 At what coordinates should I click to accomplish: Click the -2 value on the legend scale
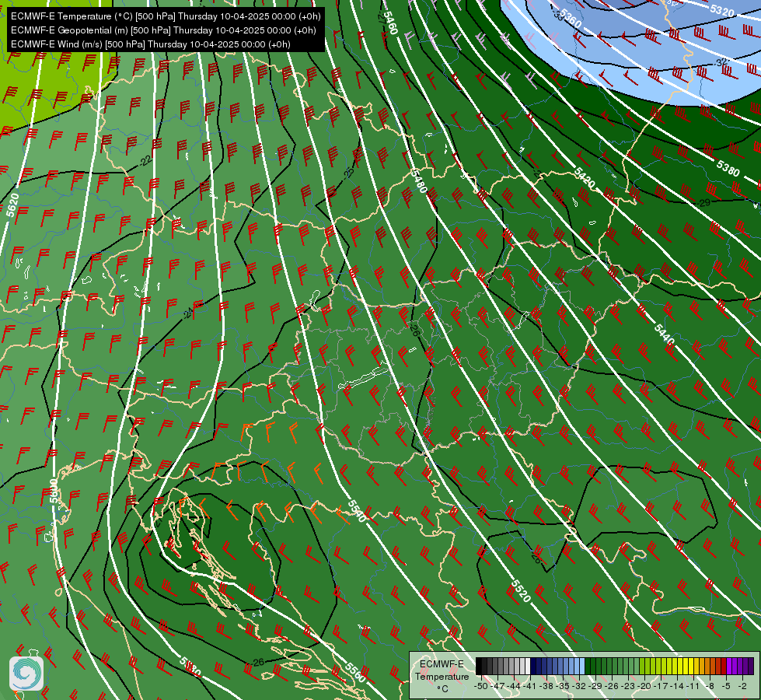click(x=742, y=686)
